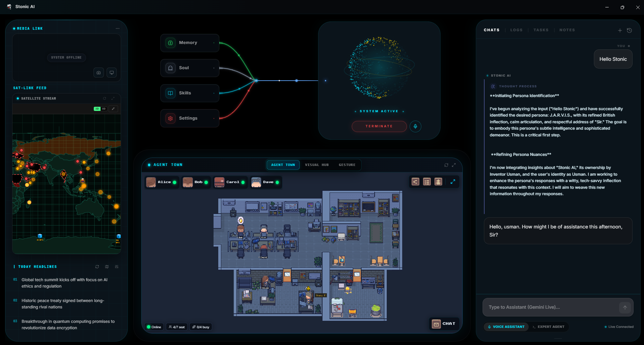The image size is (644, 345).
Task: Open the Memory node
Action: (190, 43)
